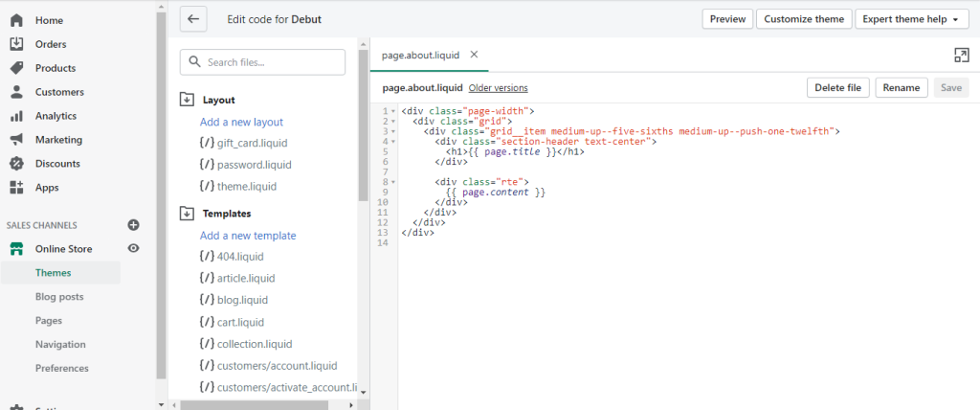
Task: Click code icon beside collection.liquid
Action: click(207, 344)
